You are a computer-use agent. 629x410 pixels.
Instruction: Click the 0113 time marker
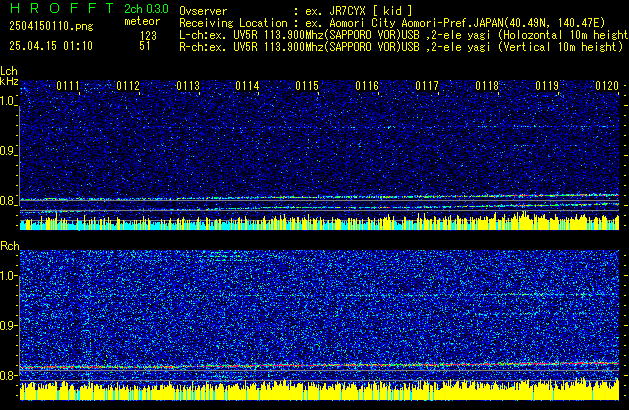188,86
